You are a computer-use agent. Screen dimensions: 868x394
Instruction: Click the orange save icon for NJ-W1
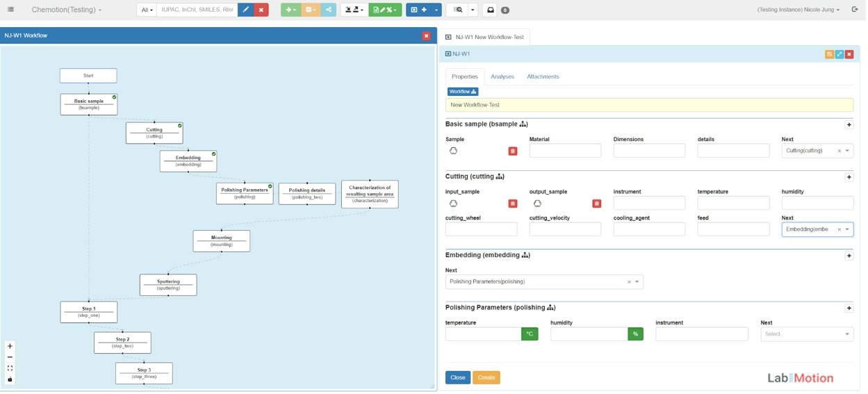[829, 54]
